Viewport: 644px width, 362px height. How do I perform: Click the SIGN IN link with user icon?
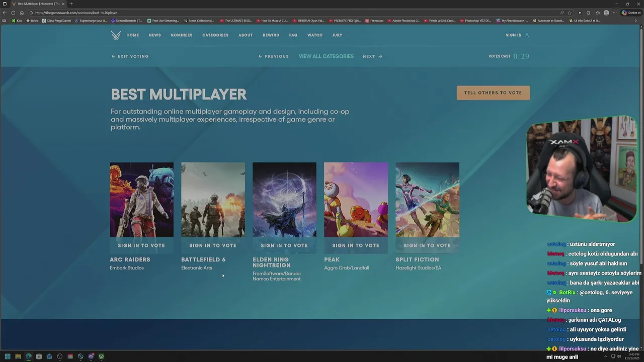(517, 35)
